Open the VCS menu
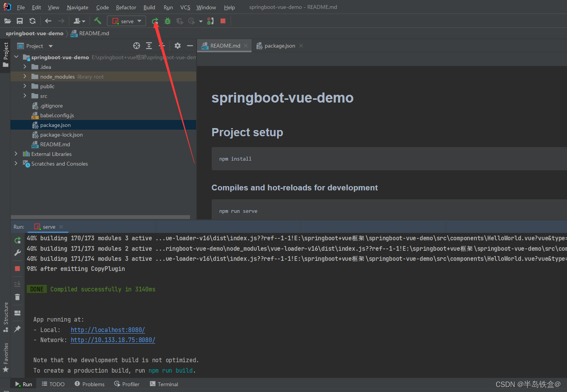 pyautogui.click(x=185, y=7)
